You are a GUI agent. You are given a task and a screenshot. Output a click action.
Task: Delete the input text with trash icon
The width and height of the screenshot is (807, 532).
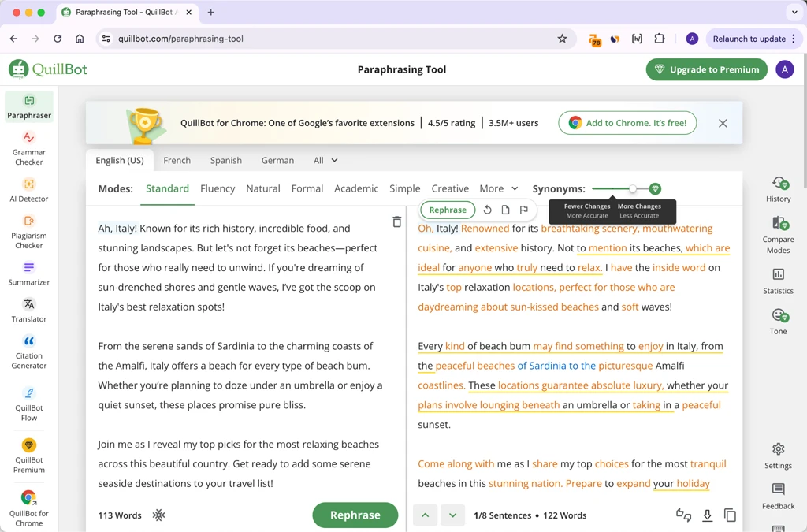(x=397, y=221)
